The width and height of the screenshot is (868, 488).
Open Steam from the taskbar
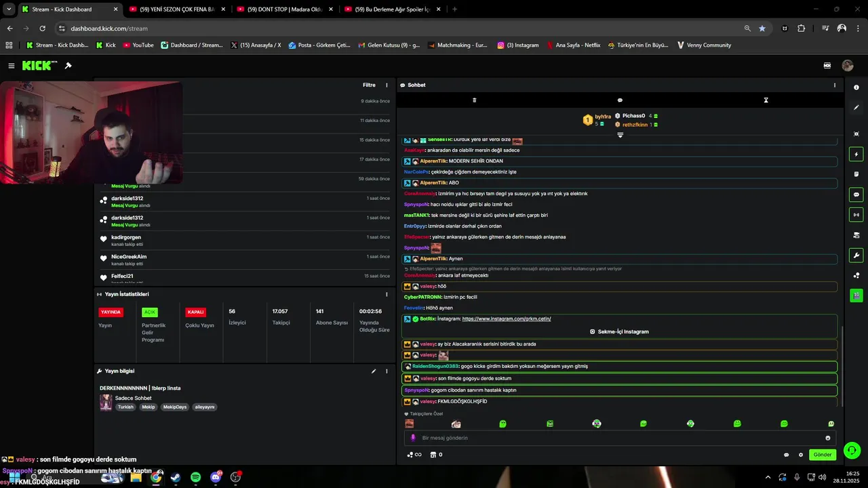[176, 477]
